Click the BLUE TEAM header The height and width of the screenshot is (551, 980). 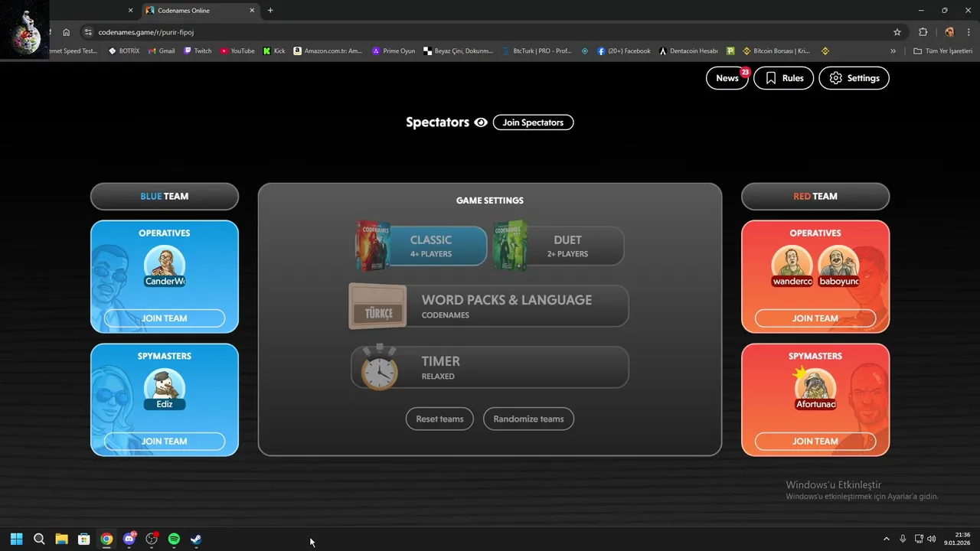click(165, 196)
